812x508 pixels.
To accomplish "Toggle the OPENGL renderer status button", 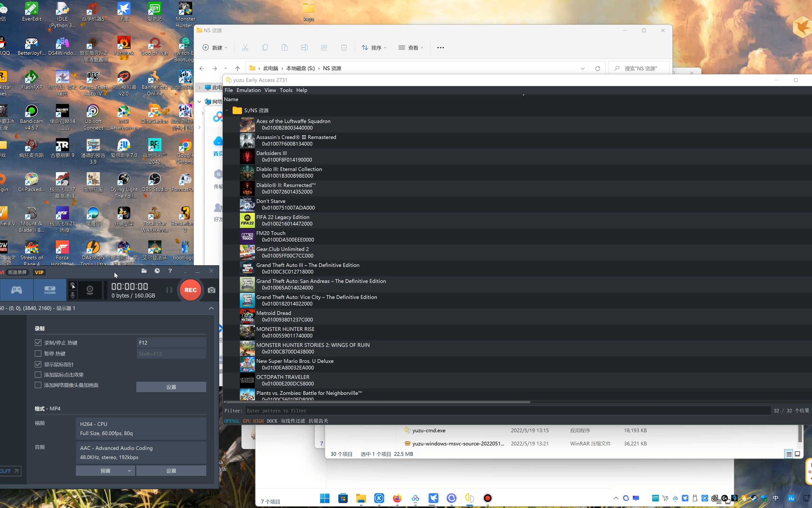I will tap(231, 421).
